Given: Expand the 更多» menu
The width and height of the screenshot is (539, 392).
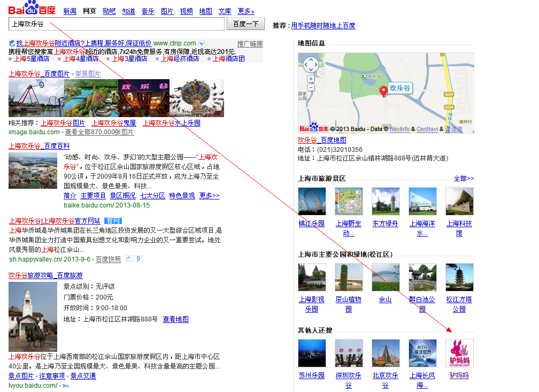Looking at the screenshot, I should (246, 11).
